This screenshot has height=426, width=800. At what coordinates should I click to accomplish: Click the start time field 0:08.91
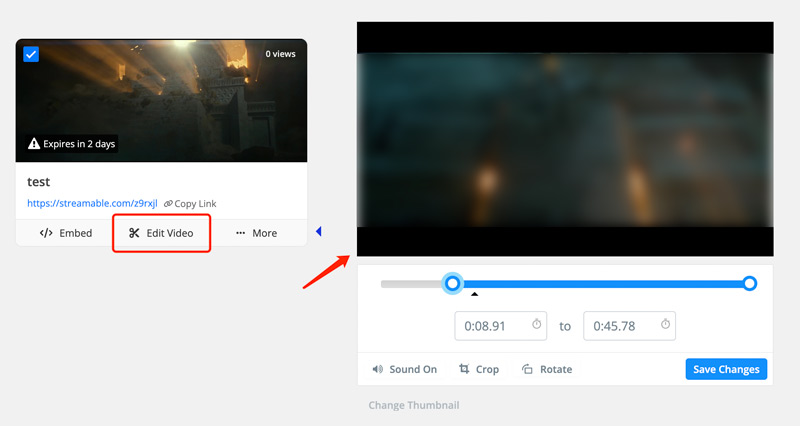pos(501,325)
